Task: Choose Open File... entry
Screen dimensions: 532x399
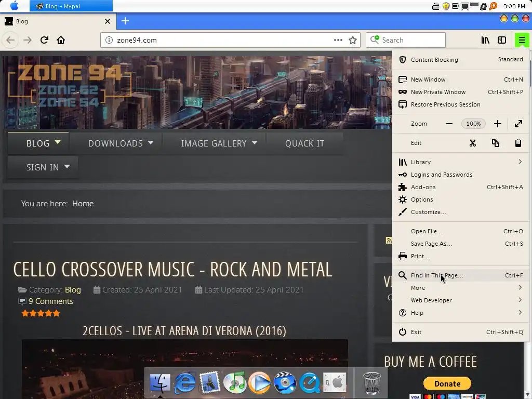Action: click(x=461, y=231)
